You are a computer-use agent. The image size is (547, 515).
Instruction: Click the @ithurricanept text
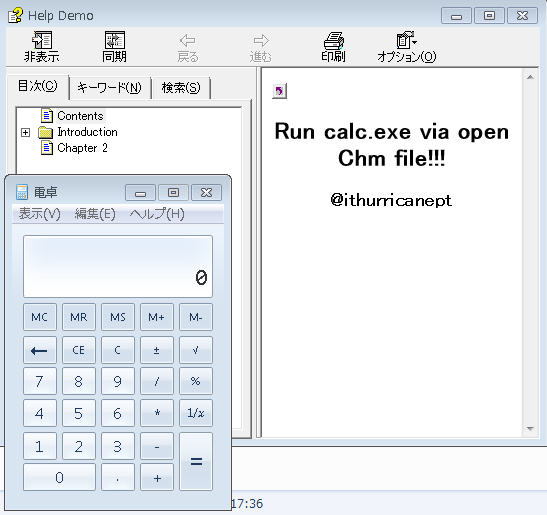[x=391, y=200]
